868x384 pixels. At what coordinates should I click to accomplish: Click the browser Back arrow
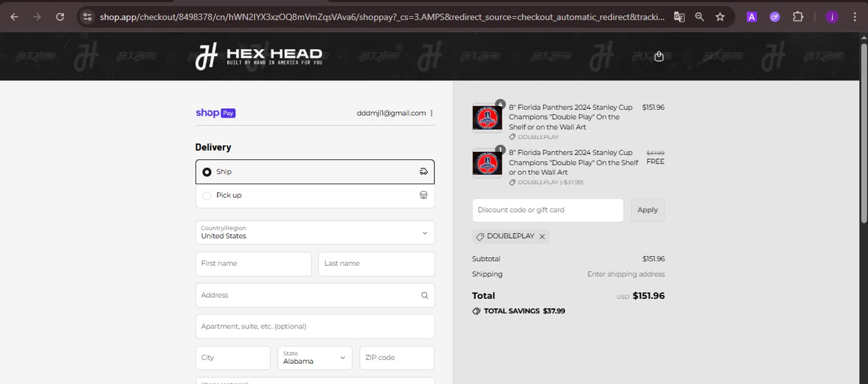tap(14, 17)
